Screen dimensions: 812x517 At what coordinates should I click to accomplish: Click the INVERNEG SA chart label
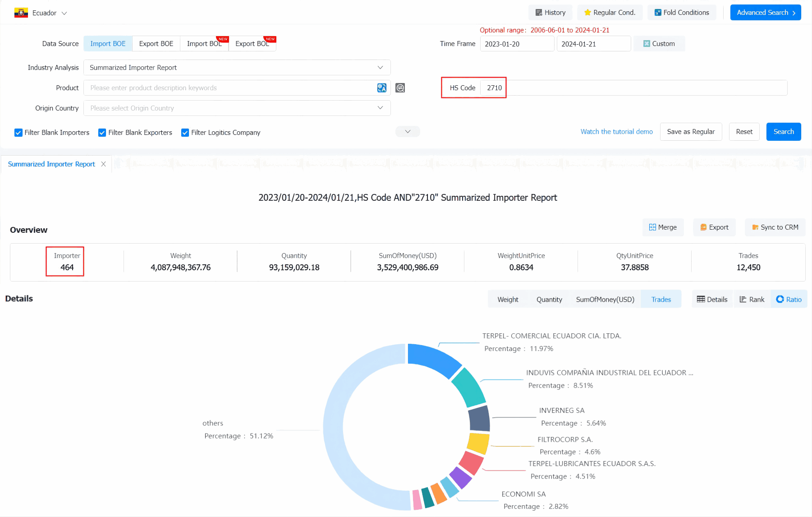[x=562, y=411]
